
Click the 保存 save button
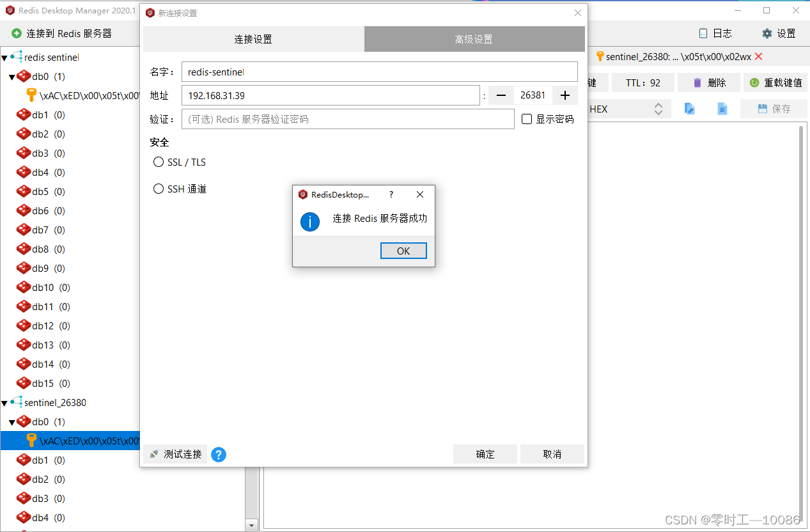click(x=774, y=109)
